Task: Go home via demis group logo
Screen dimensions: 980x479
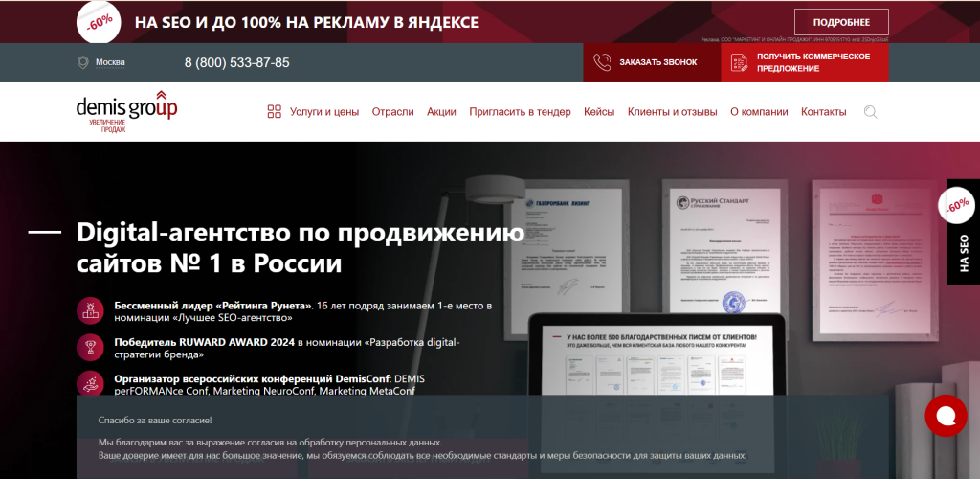Action: pos(127,112)
